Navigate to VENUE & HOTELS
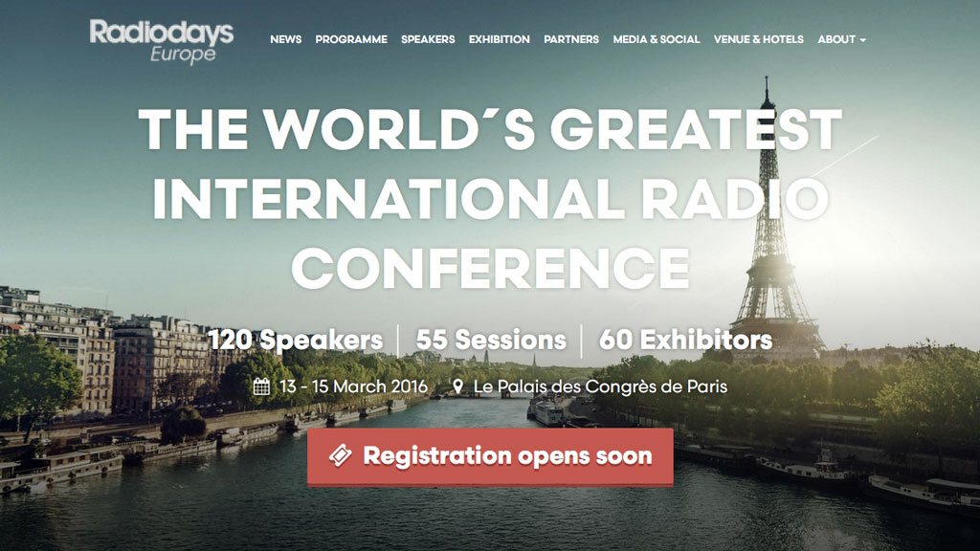The image size is (980, 551). coord(758,39)
